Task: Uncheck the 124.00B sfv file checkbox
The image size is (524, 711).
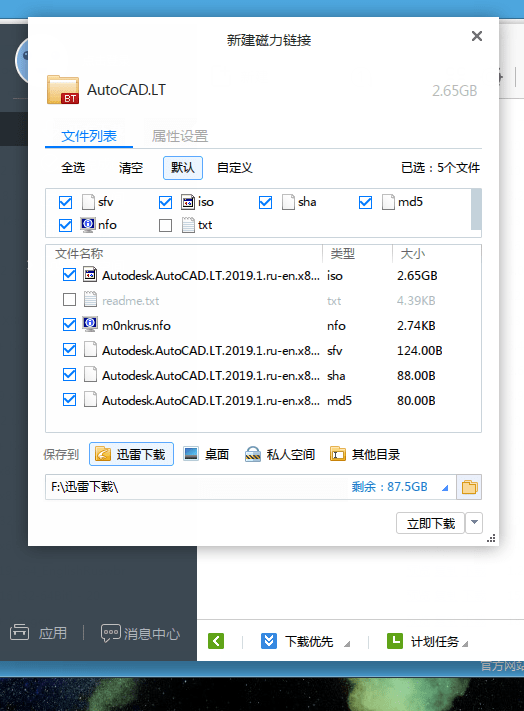Action: [x=69, y=349]
